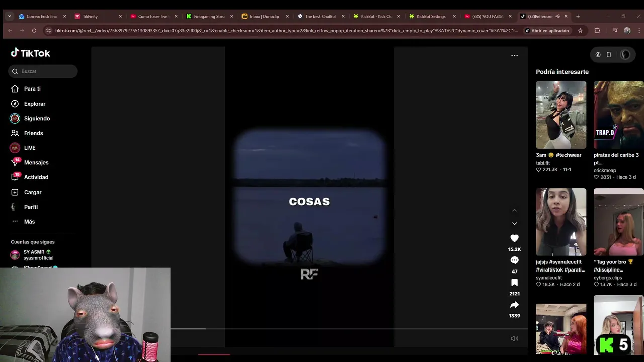Open the LIVE section
The width and height of the screenshot is (644, 362).
pos(30,148)
